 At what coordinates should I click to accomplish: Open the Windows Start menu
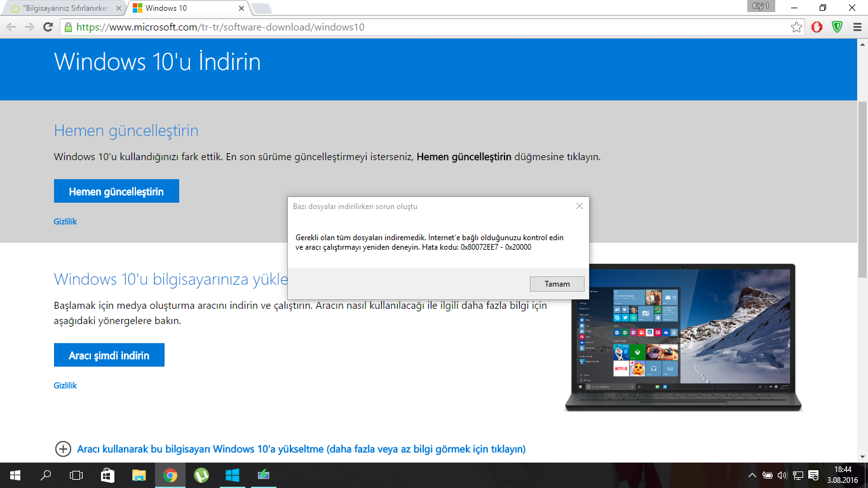click(15, 475)
